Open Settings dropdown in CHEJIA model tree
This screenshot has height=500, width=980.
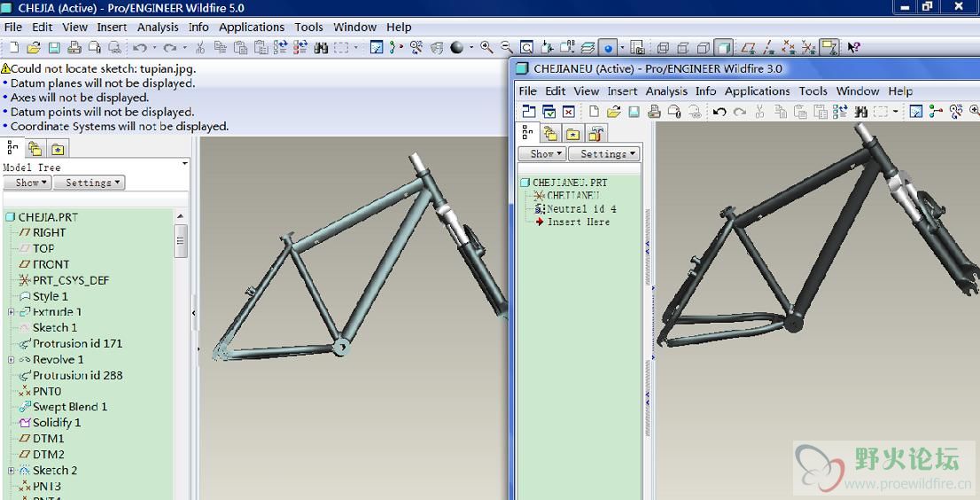[89, 183]
